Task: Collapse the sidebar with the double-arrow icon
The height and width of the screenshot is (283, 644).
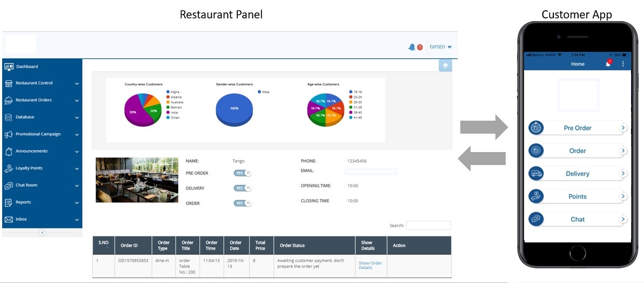Action: pos(42,232)
